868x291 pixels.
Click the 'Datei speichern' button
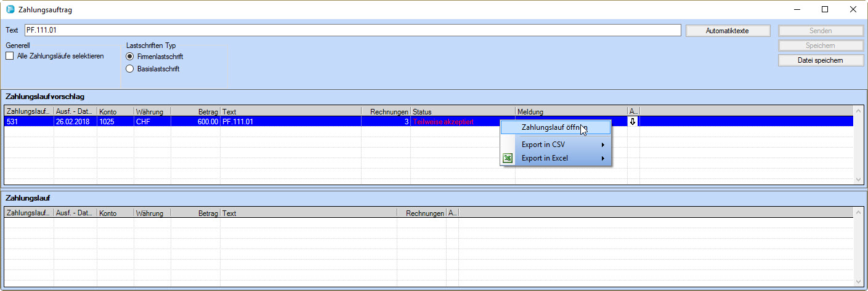821,60
